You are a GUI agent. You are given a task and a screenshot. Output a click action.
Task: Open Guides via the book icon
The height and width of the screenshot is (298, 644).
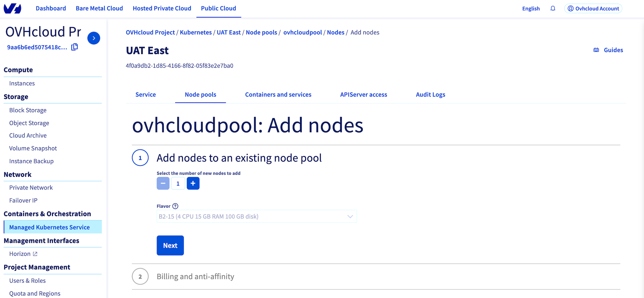coord(596,50)
